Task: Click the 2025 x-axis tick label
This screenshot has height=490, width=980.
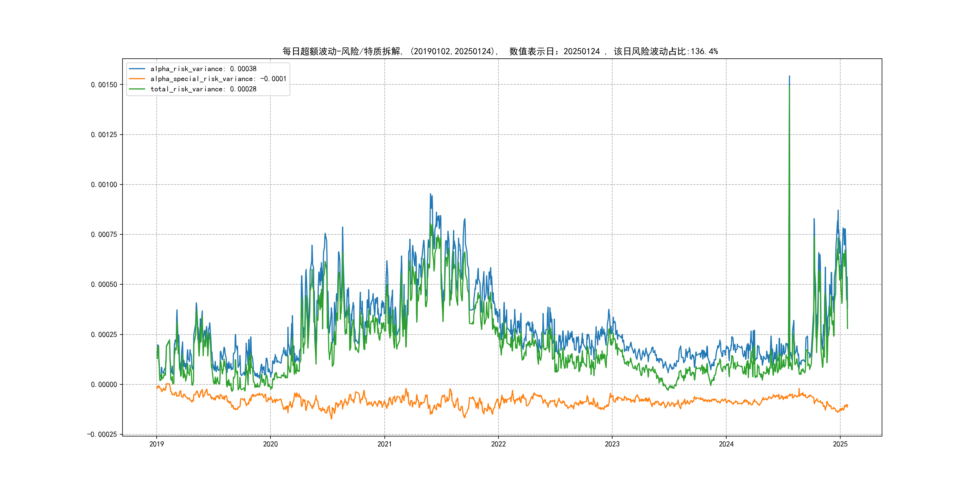Action: point(840,444)
